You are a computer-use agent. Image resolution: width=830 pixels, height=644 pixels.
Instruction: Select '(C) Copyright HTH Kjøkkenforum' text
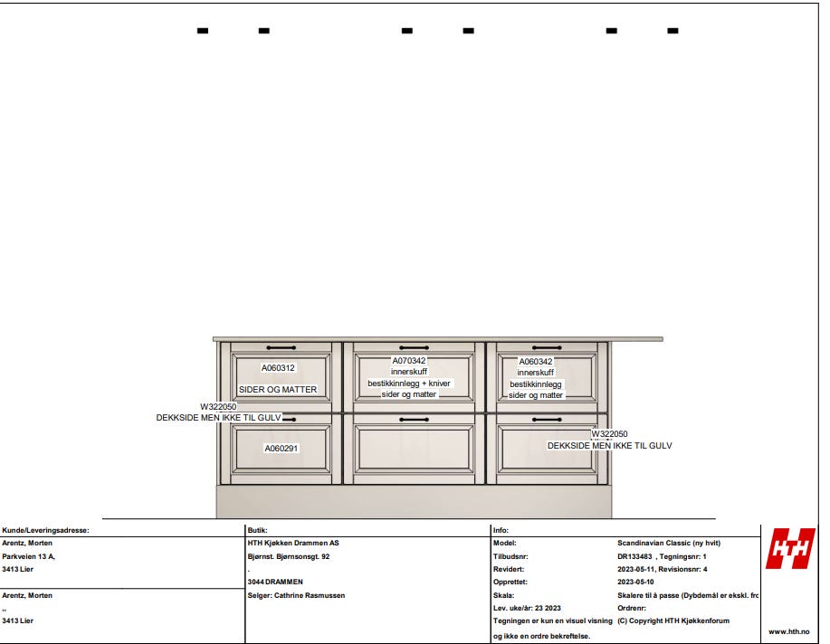[x=673, y=620]
